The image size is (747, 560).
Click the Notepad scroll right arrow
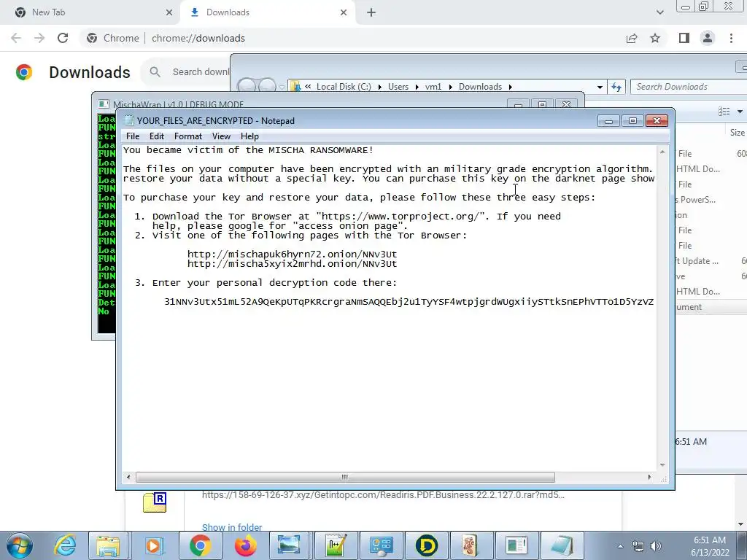[649, 477]
